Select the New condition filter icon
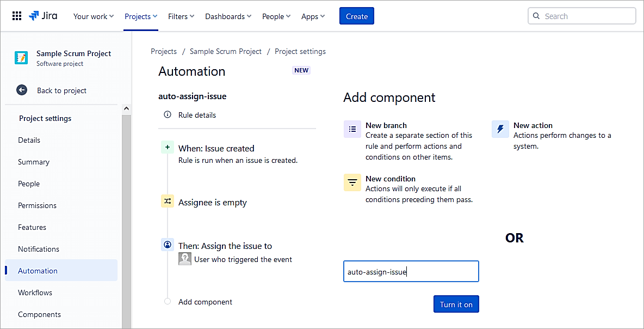Screen dimensions: 644x329 [x=352, y=182]
